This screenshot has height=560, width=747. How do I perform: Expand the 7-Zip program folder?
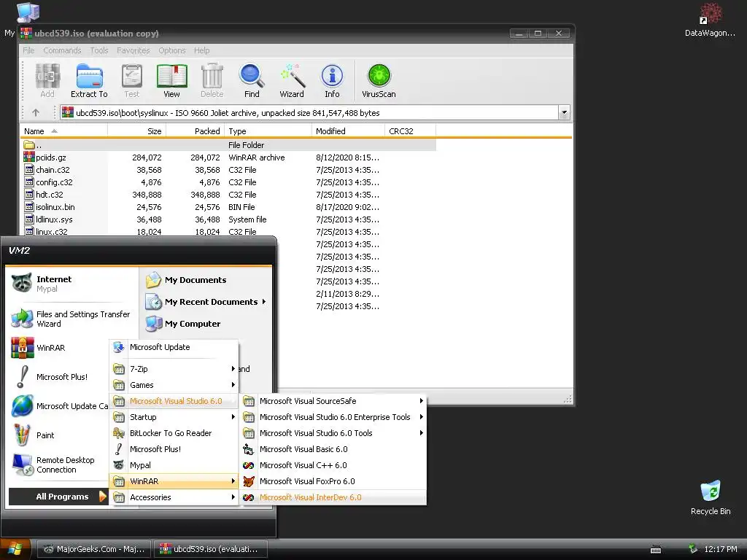pyautogui.click(x=174, y=369)
